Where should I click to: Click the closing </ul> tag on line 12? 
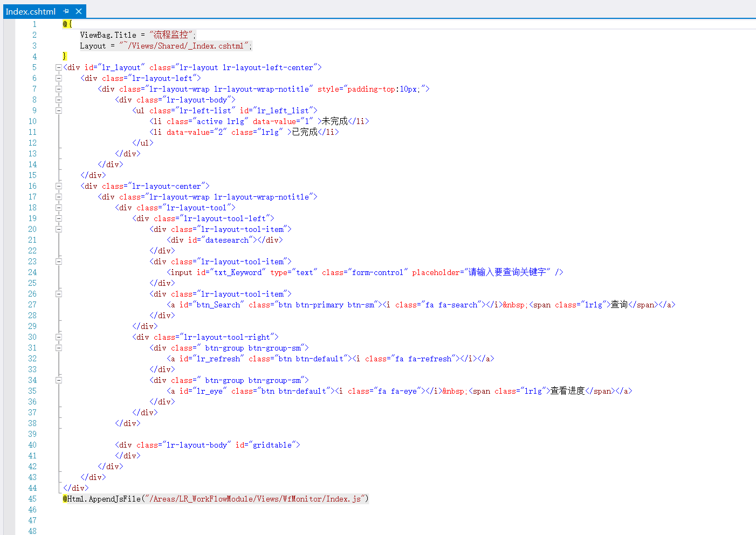tap(142, 143)
